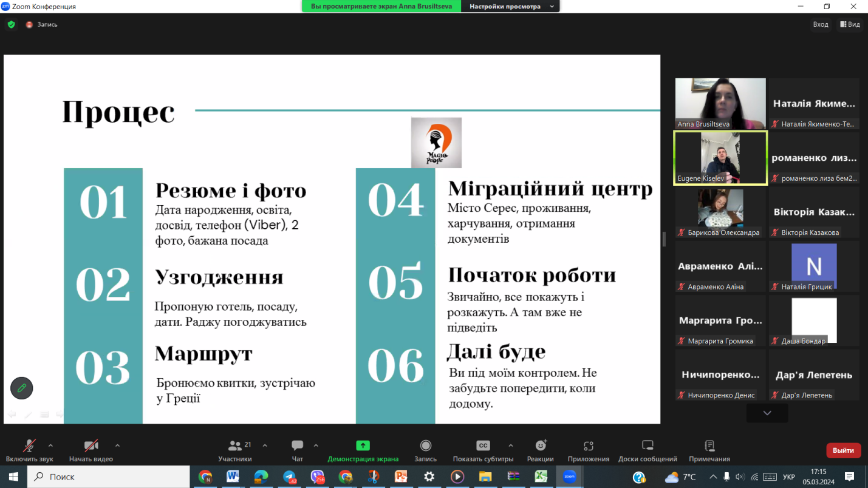Click the green pencil annotation icon
The image size is (868, 488).
point(22,388)
